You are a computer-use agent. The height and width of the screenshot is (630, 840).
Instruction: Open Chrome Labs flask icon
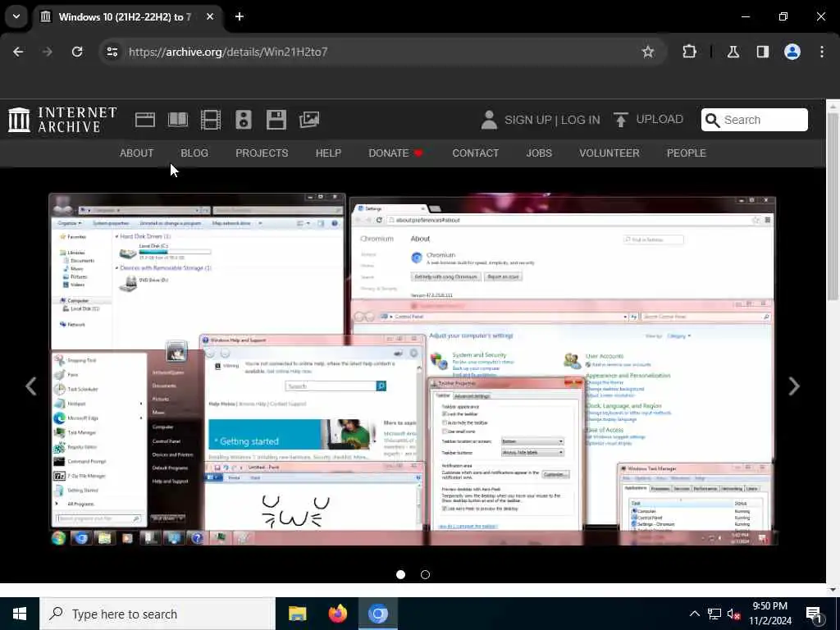click(733, 52)
